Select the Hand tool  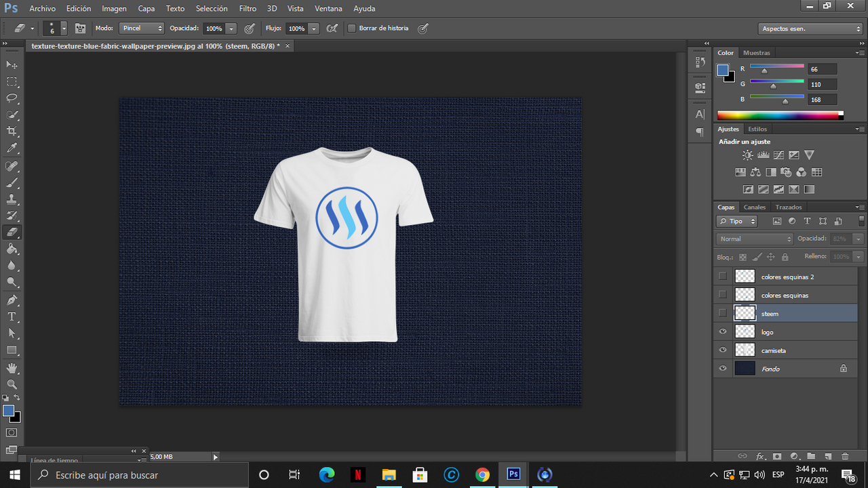[12, 368]
